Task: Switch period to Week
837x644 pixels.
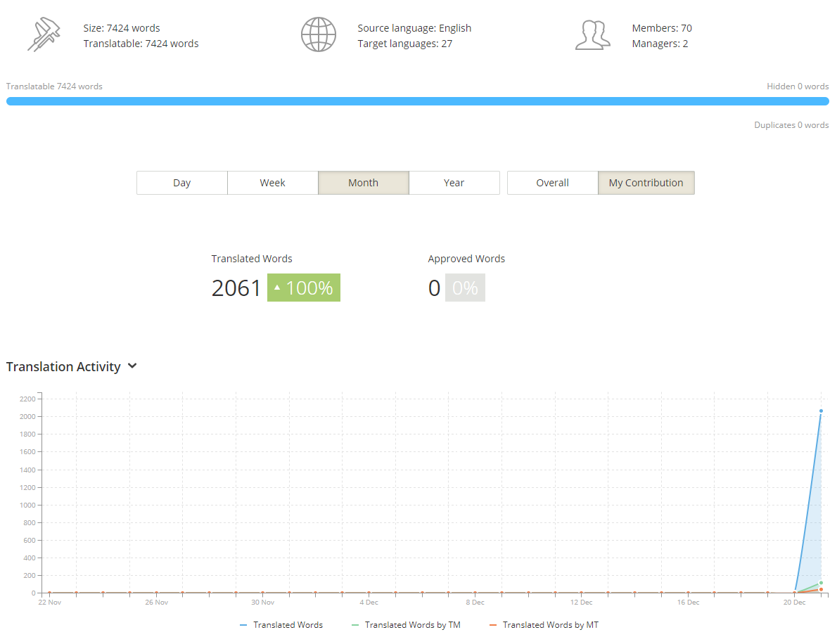Action: (x=273, y=183)
